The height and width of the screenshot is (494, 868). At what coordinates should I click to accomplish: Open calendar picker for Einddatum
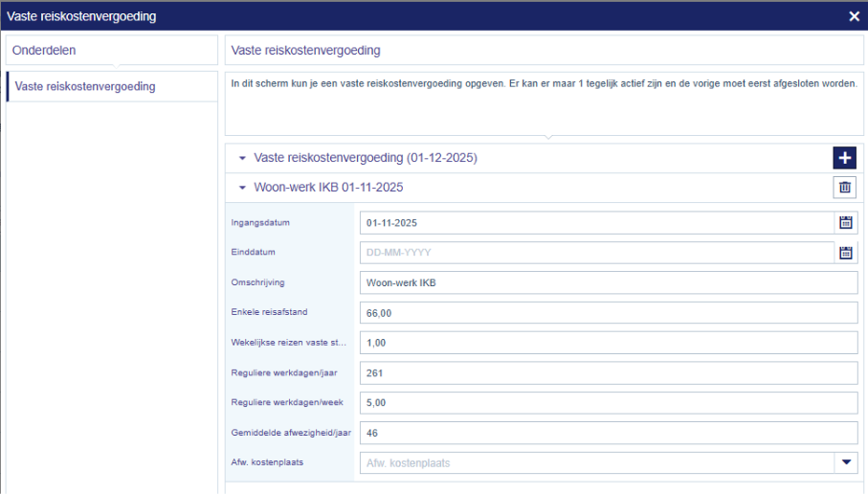[846, 253]
